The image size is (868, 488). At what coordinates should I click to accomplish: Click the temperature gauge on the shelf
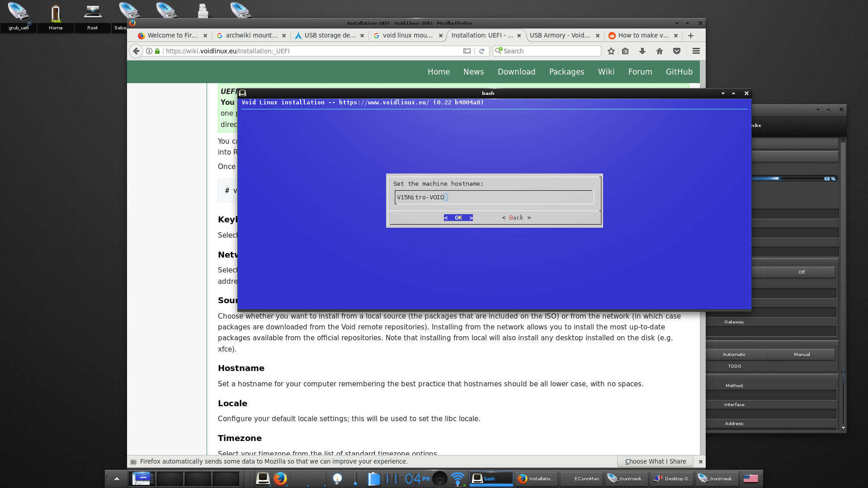click(355, 479)
